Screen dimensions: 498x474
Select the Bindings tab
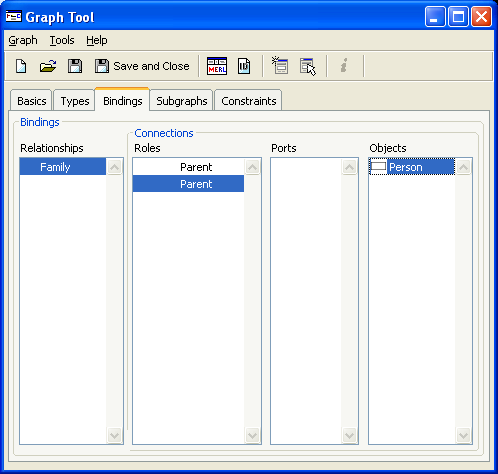122,100
